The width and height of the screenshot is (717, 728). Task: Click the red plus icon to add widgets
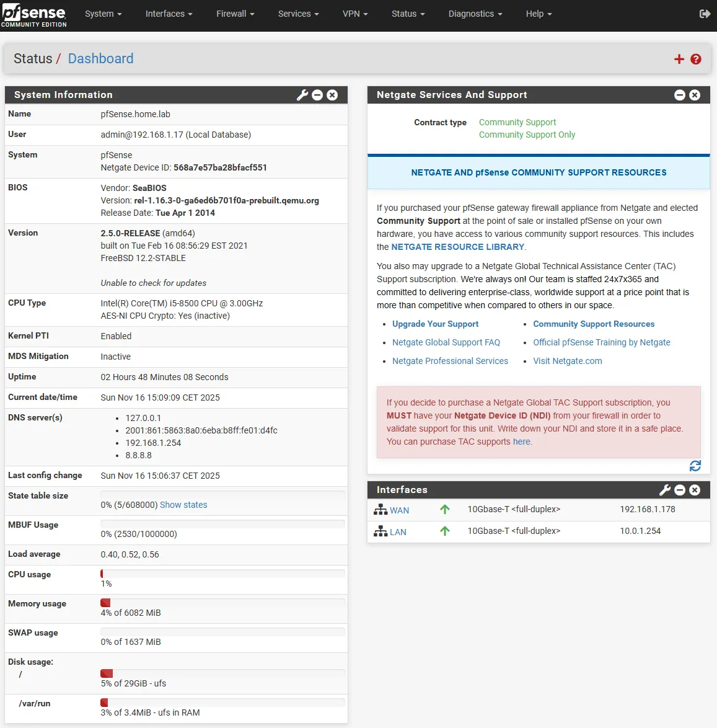[679, 59]
